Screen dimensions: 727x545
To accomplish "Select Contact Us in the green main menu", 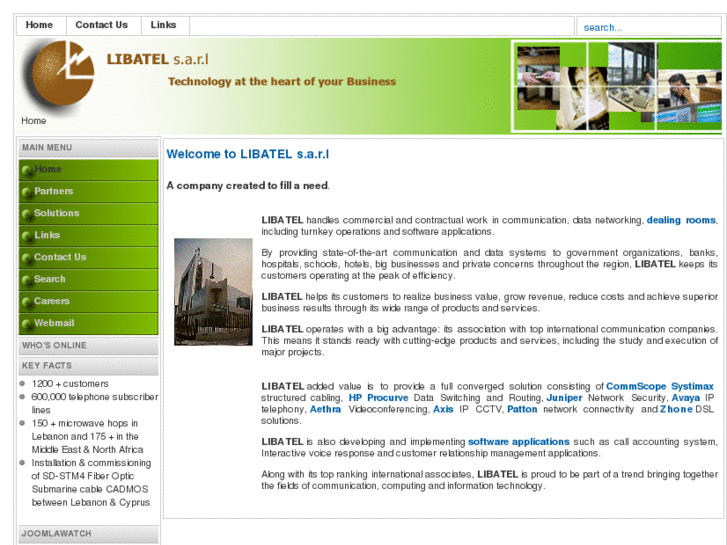I will tap(88, 257).
